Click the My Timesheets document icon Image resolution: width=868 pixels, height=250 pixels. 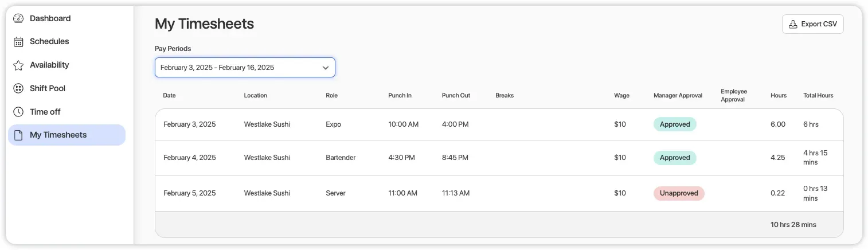pos(18,135)
